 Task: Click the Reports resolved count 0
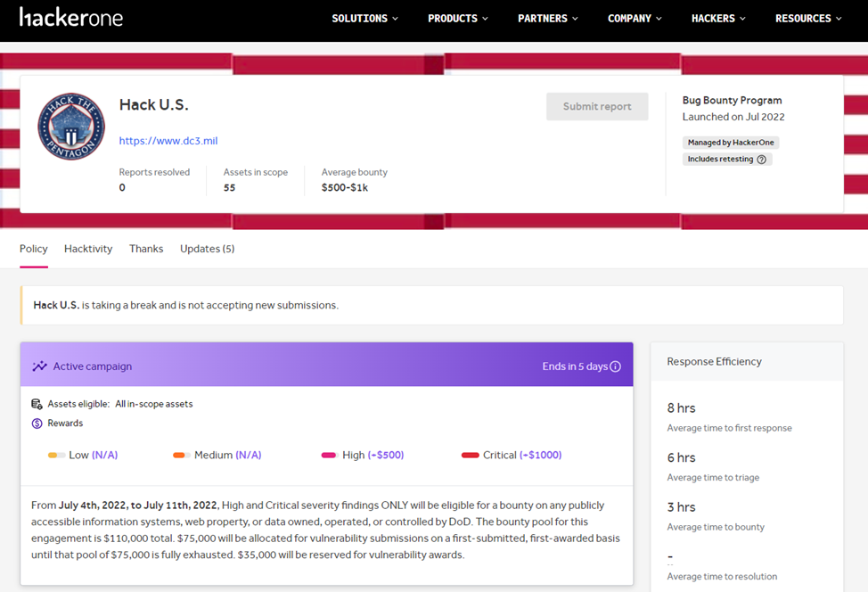click(122, 188)
